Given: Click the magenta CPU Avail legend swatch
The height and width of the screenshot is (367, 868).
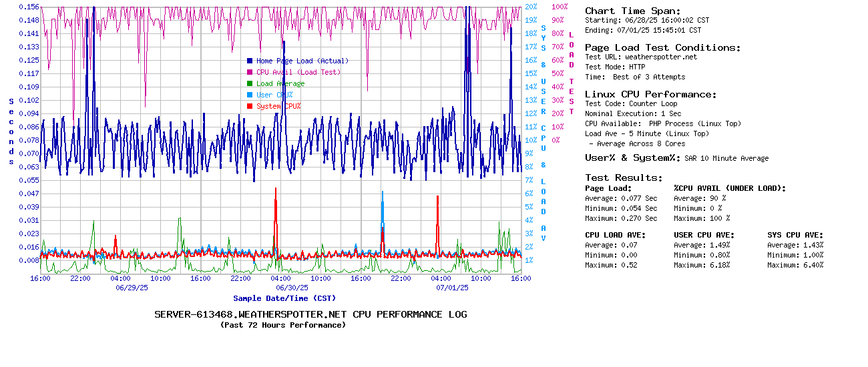Looking at the screenshot, I should pos(250,72).
